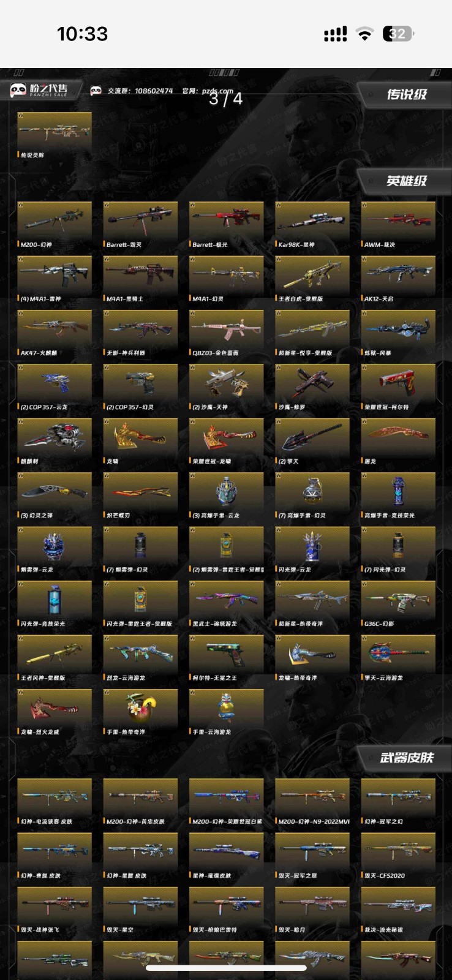The width and height of the screenshot is (452, 980).
Task: Open the 手雷-云海游龙 item icon
Action: click(x=227, y=708)
